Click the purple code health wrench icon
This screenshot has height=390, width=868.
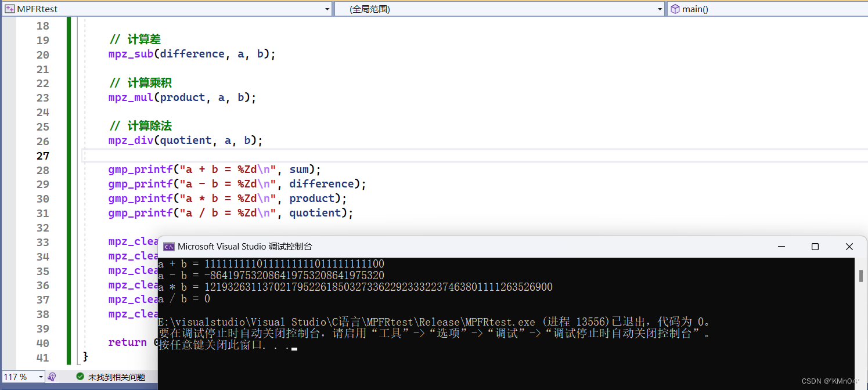[52, 377]
